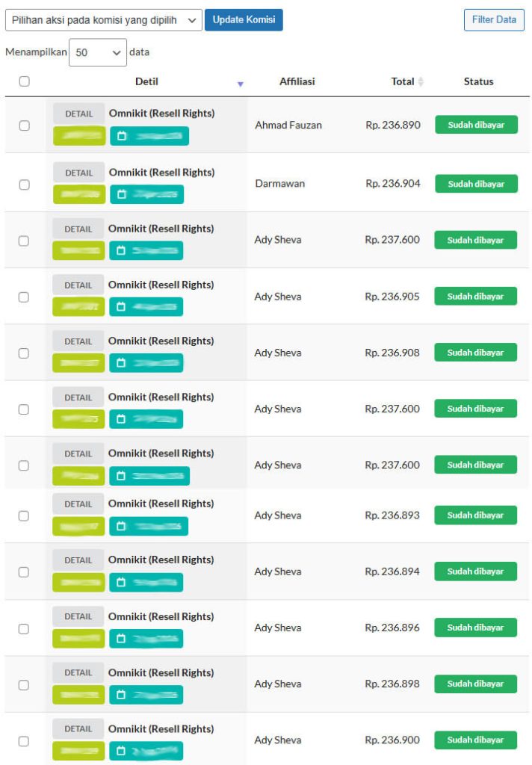Click Detil column sort arrow

240,84
